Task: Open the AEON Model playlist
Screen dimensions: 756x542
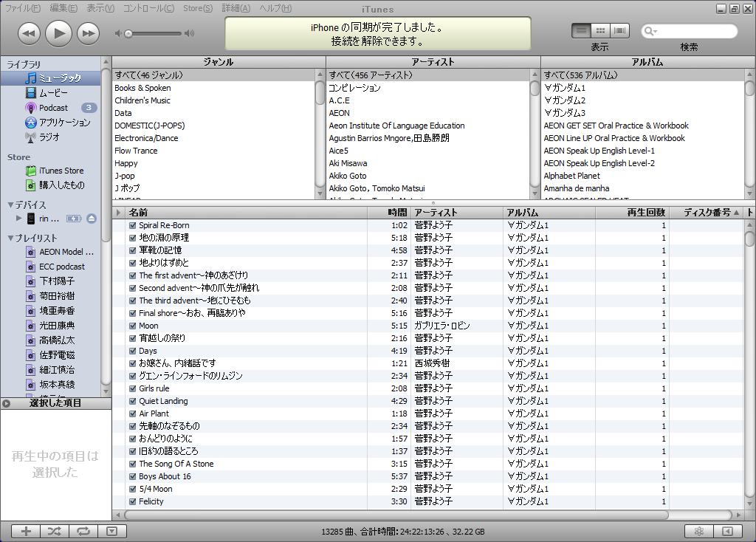Action: (51, 252)
